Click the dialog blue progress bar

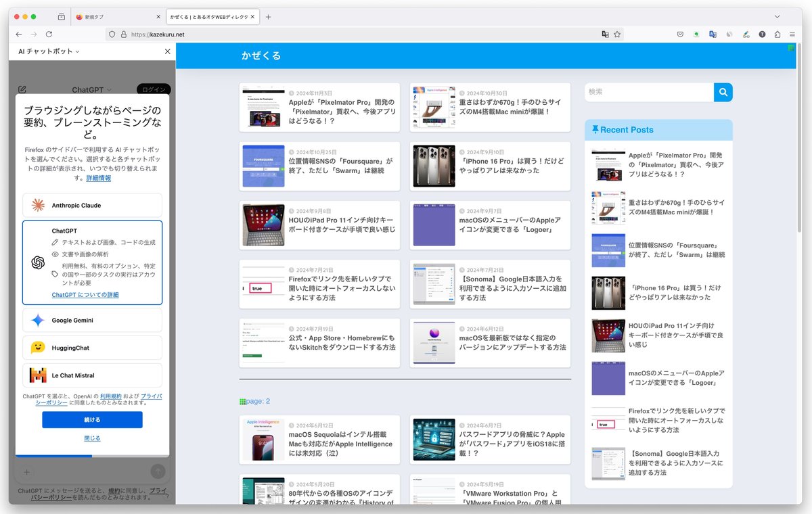[x=53, y=456]
